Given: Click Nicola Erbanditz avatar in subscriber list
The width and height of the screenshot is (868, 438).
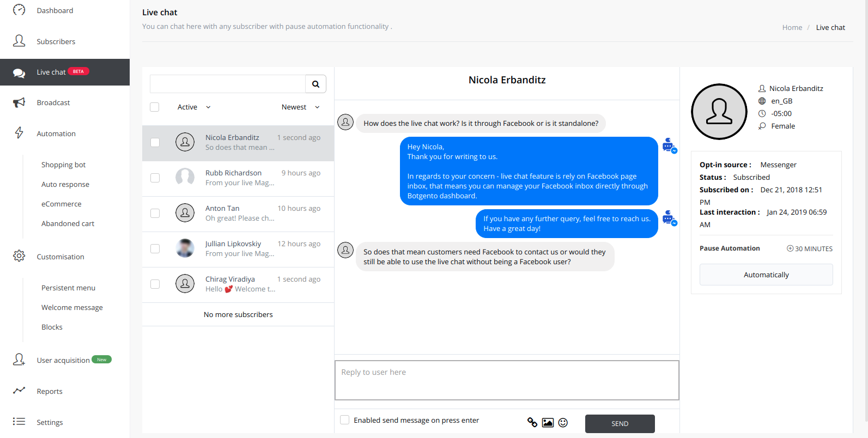Looking at the screenshot, I should (185, 142).
